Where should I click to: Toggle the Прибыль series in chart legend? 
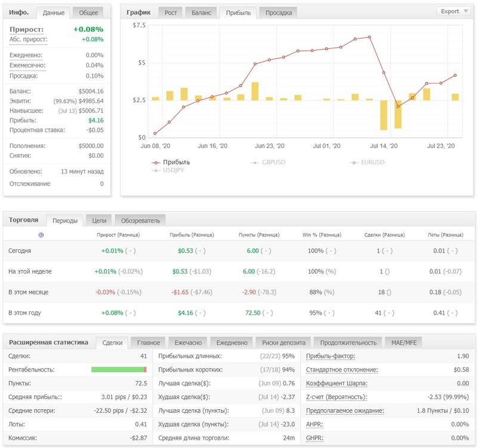pos(171,162)
